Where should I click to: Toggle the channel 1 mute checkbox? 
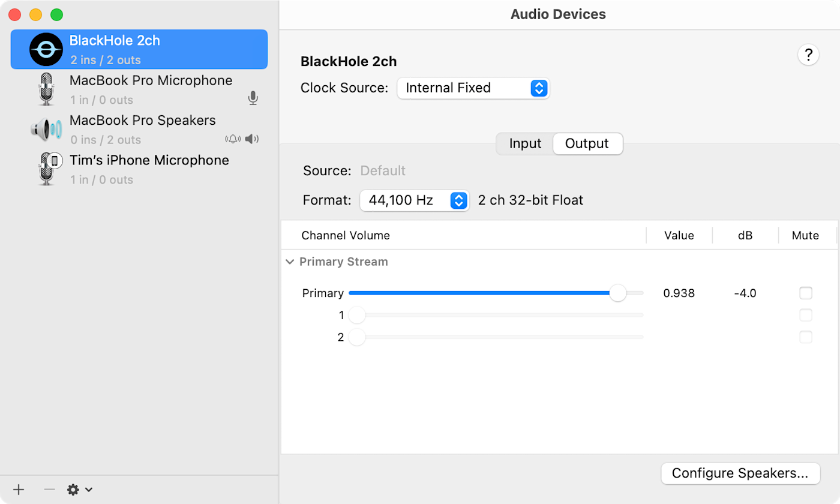(x=805, y=315)
